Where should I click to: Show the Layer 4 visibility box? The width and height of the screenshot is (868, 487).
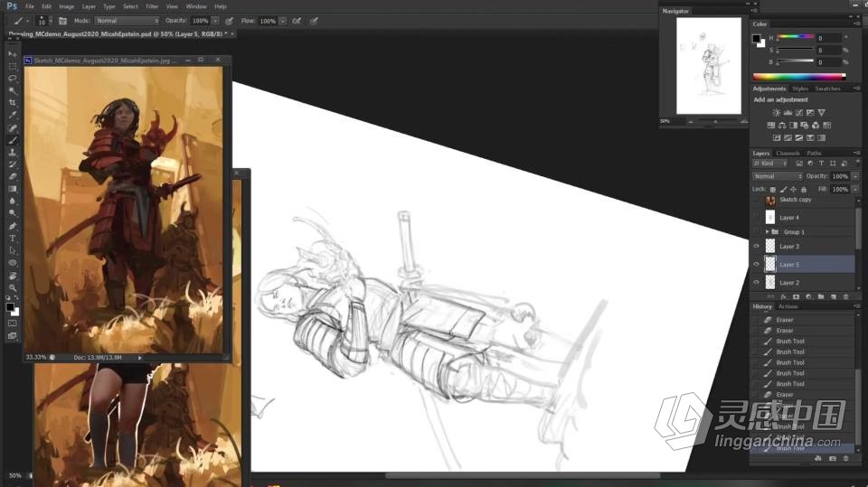756,218
